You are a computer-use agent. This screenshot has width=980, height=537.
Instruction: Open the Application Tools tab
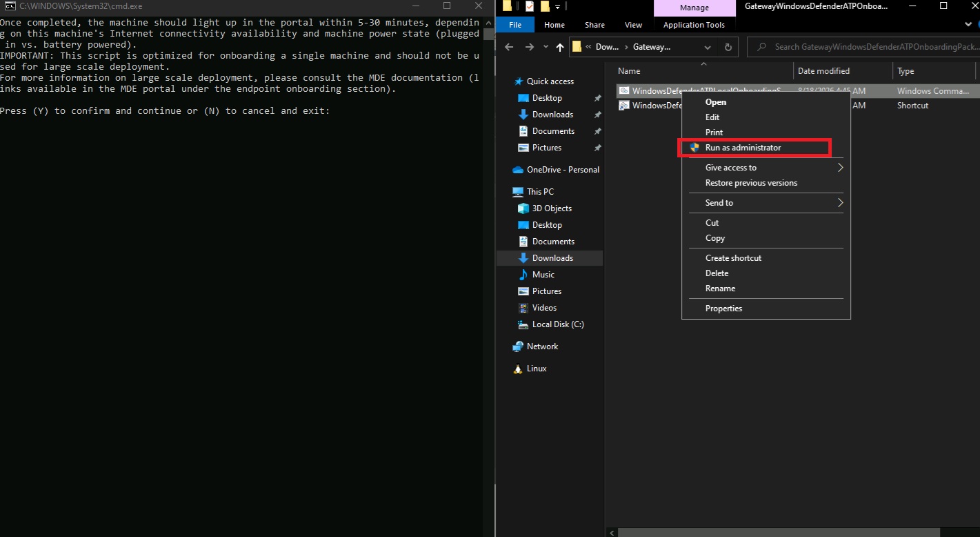(x=694, y=25)
